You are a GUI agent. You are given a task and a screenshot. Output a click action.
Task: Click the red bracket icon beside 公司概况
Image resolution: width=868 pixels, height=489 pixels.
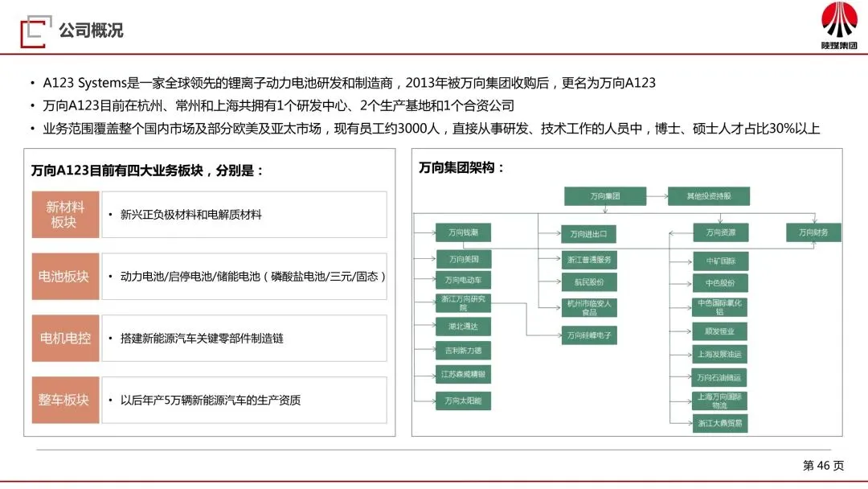(35, 31)
